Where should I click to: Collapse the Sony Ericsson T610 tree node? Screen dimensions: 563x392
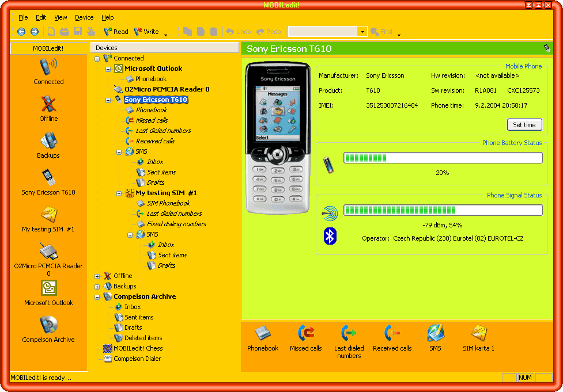tap(108, 100)
